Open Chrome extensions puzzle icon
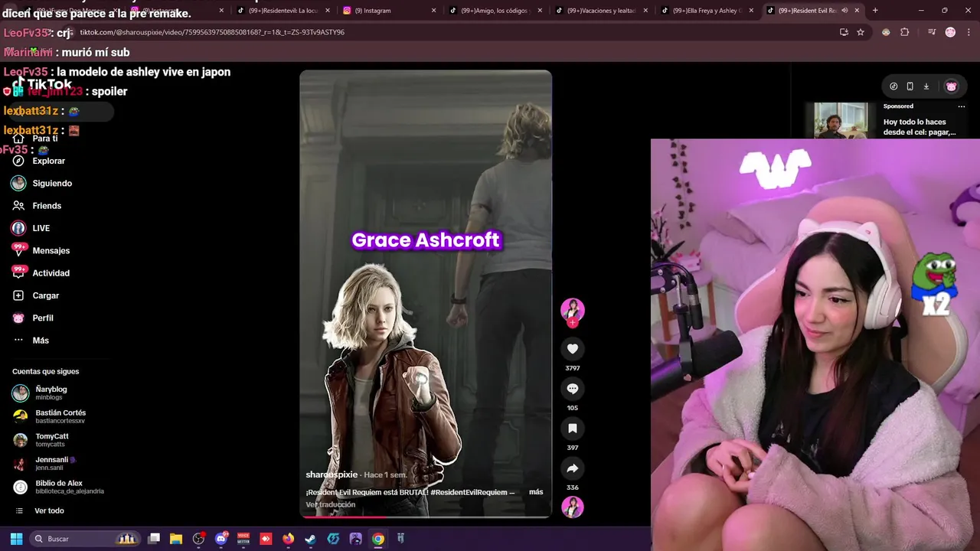The height and width of the screenshot is (551, 980). tap(905, 32)
